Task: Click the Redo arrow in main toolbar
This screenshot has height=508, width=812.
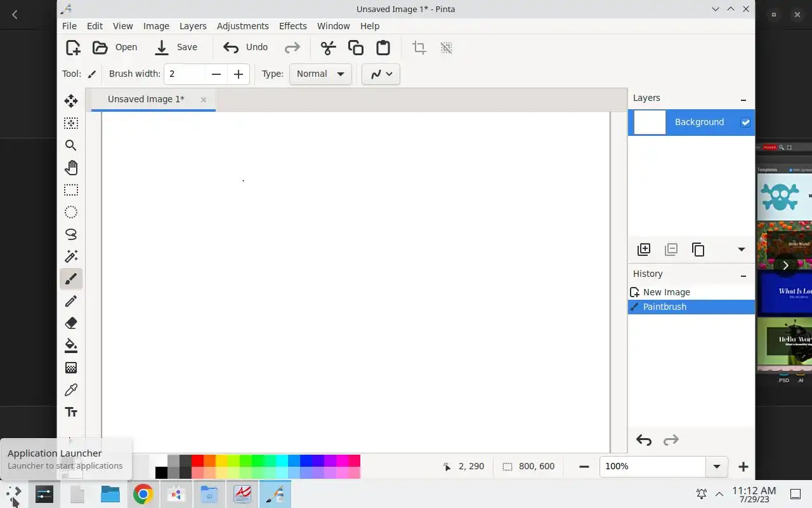Action: [292, 48]
